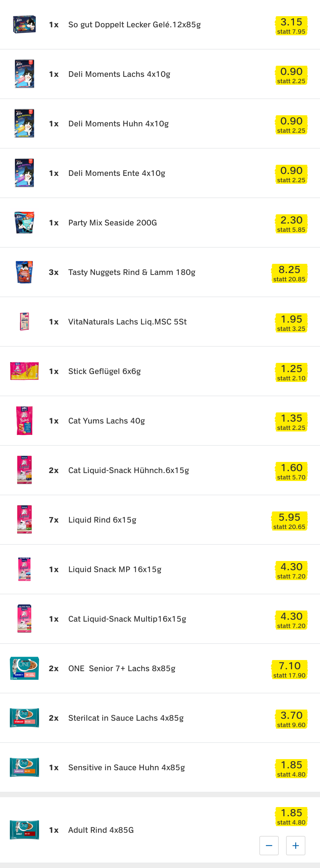The height and width of the screenshot is (868, 320).
Task: Select the Adult Rind product thumbnail
Action: point(24,830)
